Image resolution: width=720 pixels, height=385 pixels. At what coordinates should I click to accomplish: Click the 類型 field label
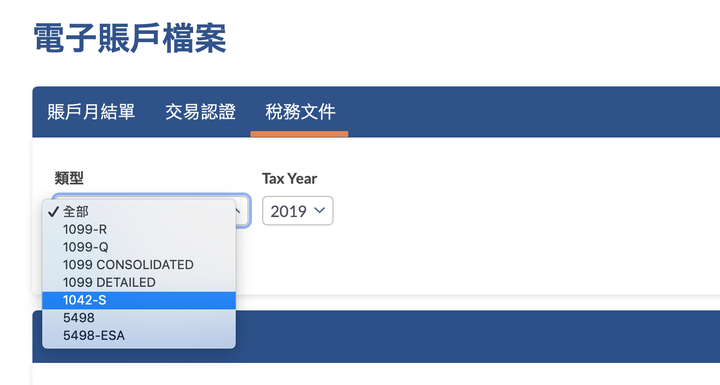[x=69, y=178]
